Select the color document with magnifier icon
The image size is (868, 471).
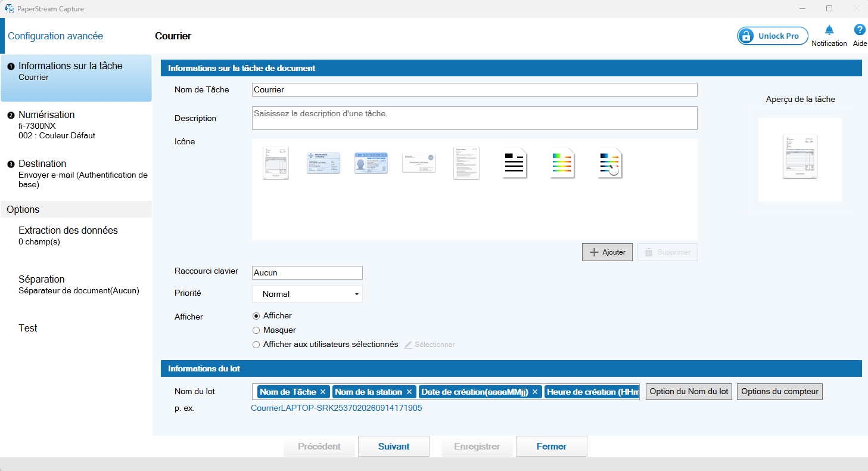click(x=610, y=163)
